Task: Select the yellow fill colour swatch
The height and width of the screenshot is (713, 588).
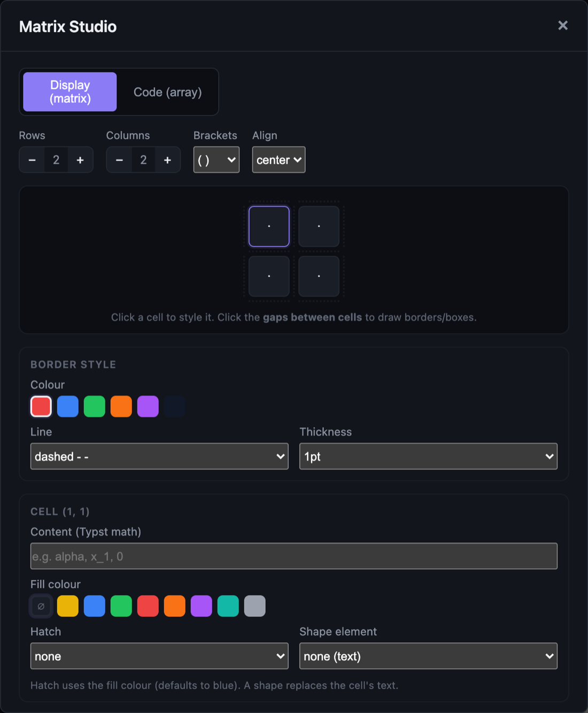Action: pyautogui.click(x=68, y=606)
